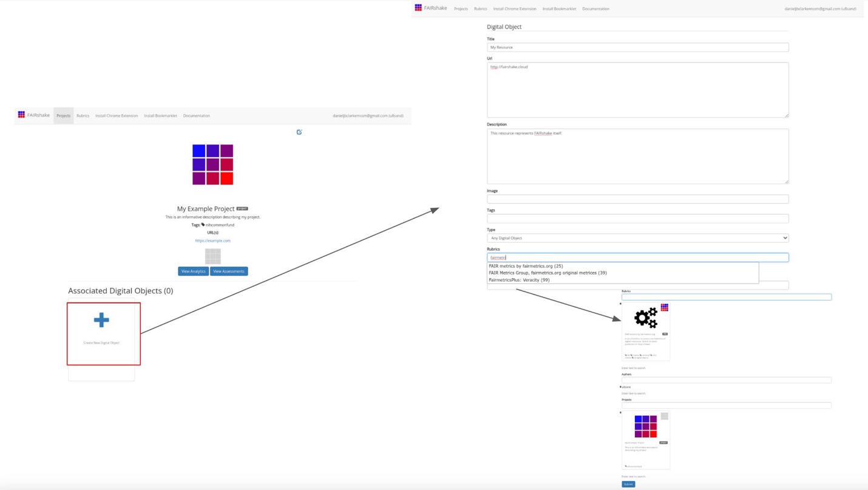The width and height of the screenshot is (868, 490).
Task: Open Install Chrome Extension in Digital Object form navbar
Action: tap(515, 9)
